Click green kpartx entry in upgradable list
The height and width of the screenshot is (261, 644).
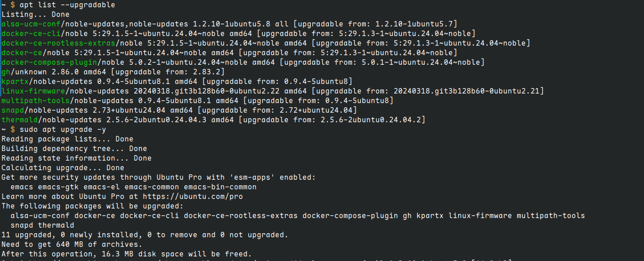pyautogui.click(x=15, y=82)
